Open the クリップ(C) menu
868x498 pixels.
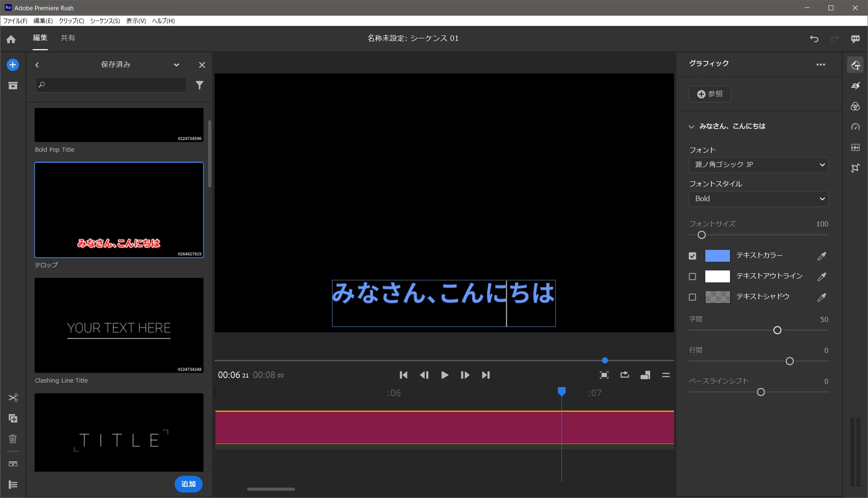[x=71, y=21]
